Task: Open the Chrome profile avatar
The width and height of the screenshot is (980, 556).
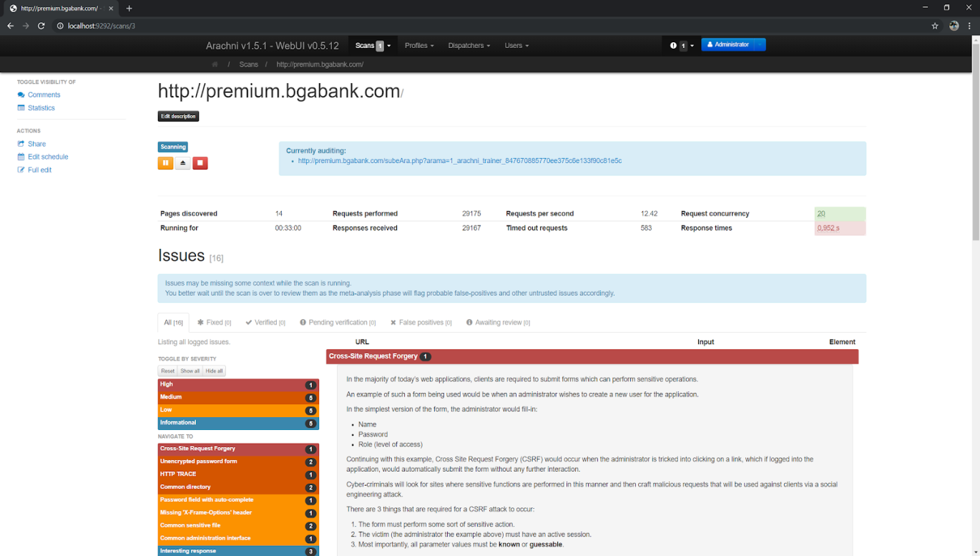Action: [954, 26]
